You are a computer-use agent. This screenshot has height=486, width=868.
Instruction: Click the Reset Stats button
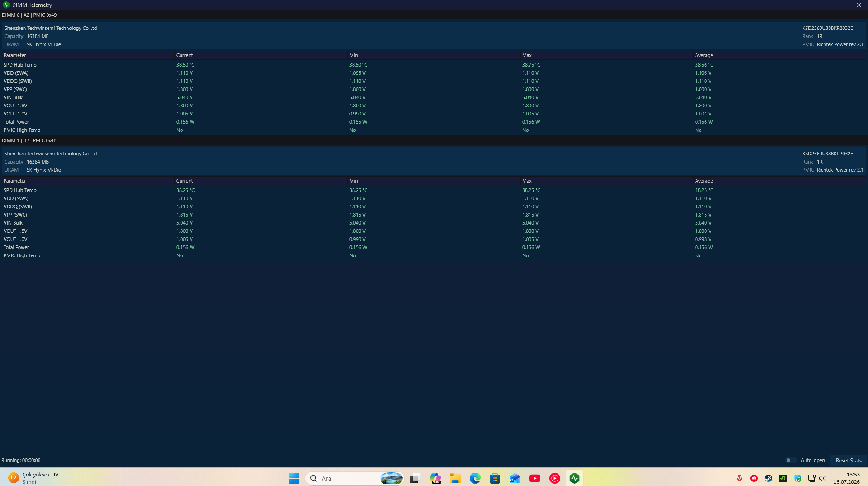pyautogui.click(x=849, y=460)
